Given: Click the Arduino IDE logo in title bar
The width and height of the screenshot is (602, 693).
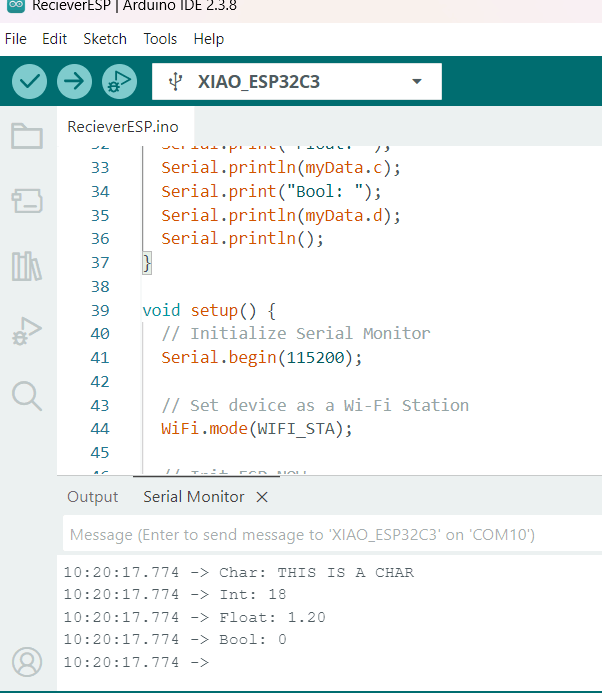Looking at the screenshot, I should pyautogui.click(x=16, y=5).
